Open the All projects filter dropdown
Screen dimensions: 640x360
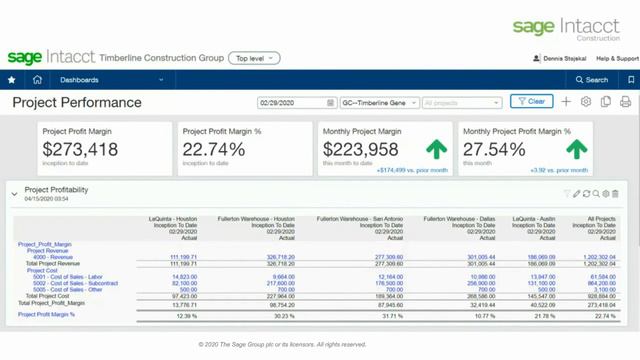tap(462, 103)
